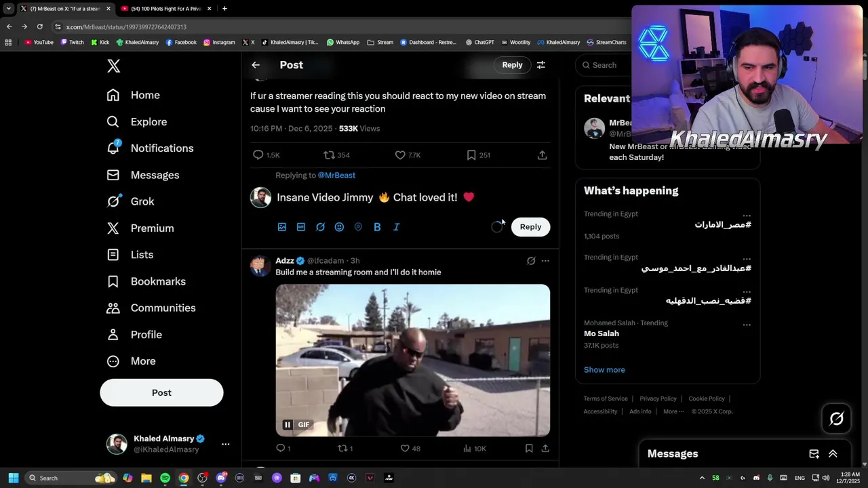Open reply sort filter icon
The width and height of the screenshot is (868, 488).
[x=541, y=65]
